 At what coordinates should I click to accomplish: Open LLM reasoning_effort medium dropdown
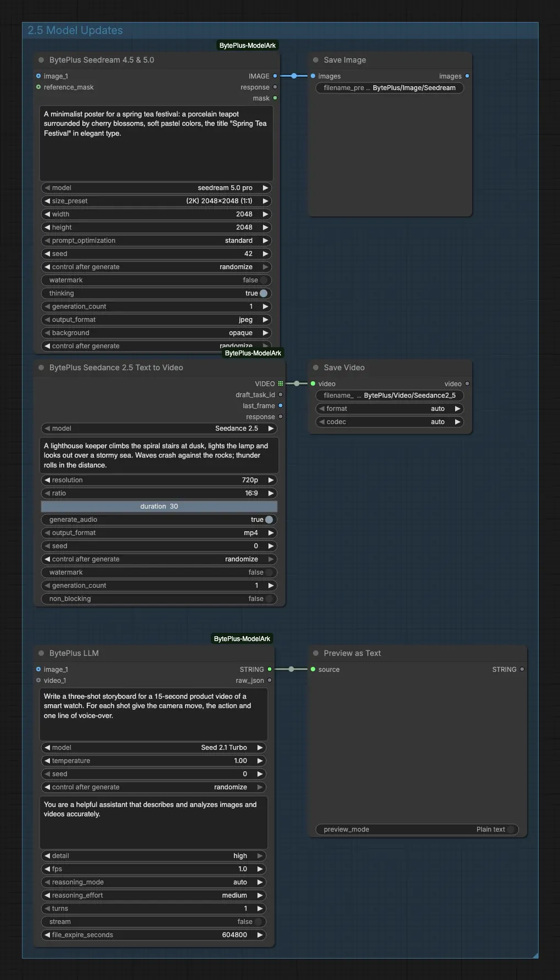154,895
